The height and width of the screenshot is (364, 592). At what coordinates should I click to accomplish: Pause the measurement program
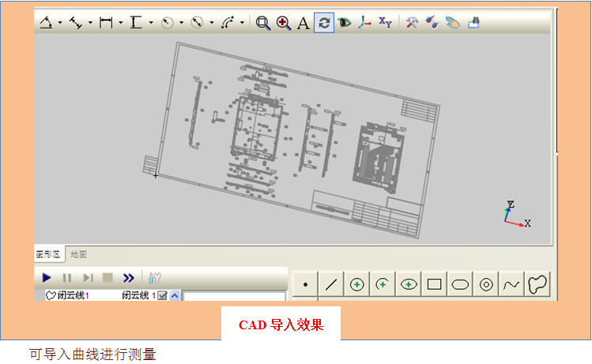coord(67,278)
